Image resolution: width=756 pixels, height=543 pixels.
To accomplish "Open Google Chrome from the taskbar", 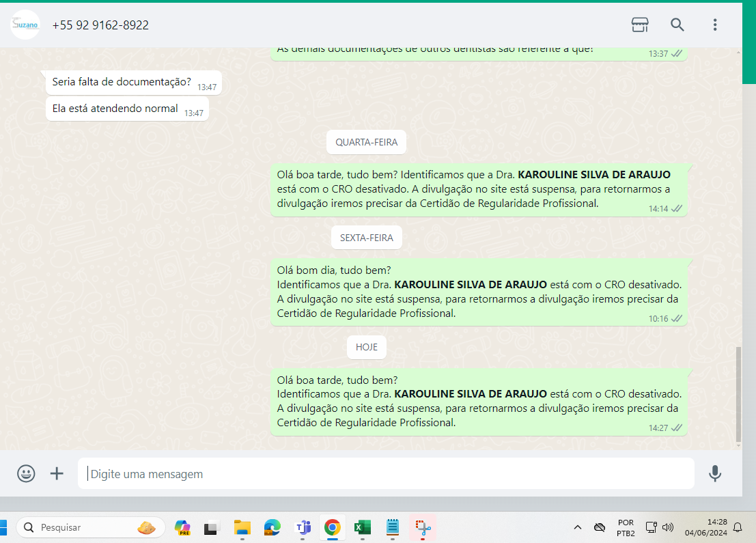I will (333, 527).
